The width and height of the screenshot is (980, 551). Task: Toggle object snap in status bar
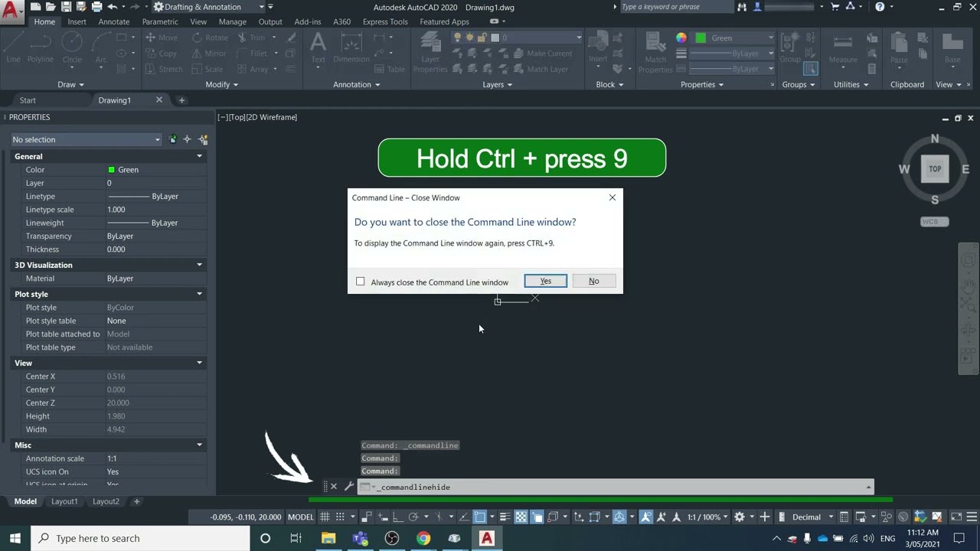pyautogui.click(x=480, y=517)
